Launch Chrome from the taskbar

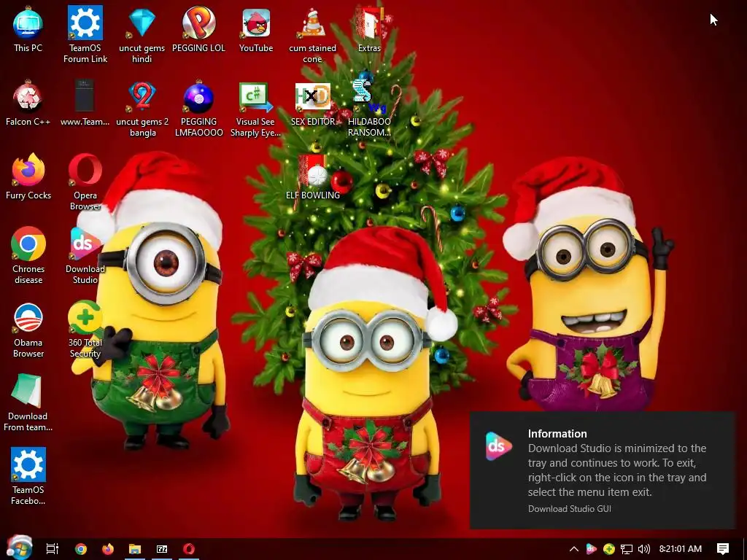[x=81, y=549]
